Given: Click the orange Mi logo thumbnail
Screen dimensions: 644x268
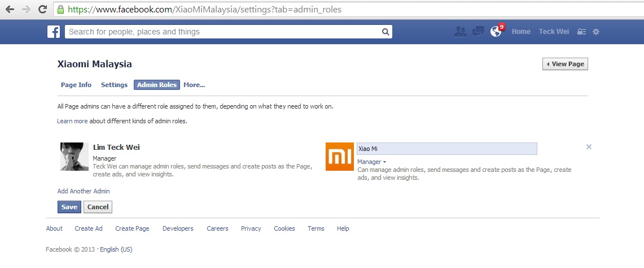Looking at the screenshot, I should 340,157.
